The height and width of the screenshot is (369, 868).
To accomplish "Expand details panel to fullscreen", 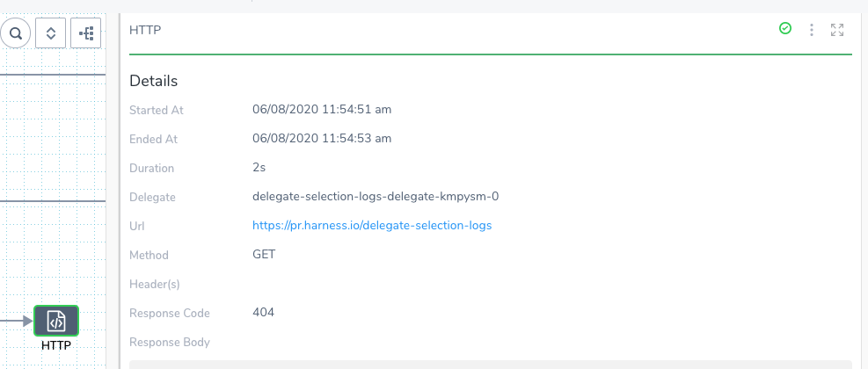I will 837,30.
